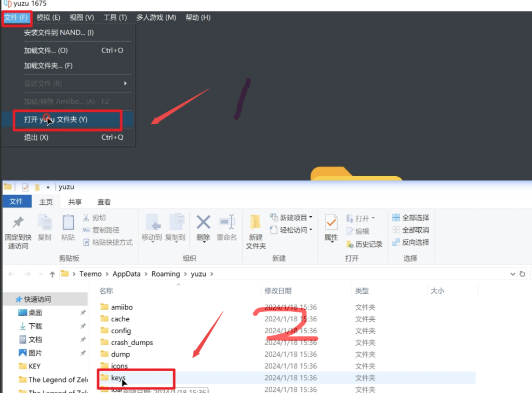
Task: Click the 属性 checkmark icon
Action: (x=331, y=223)
